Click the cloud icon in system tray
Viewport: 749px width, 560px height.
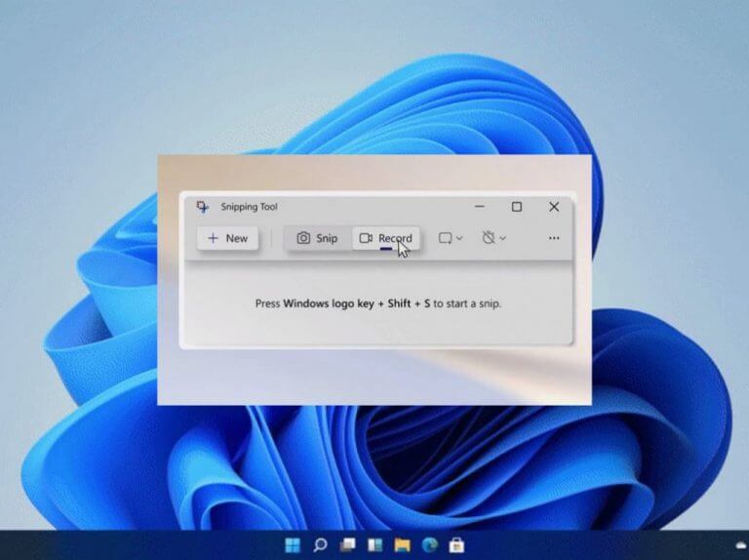[x=738, y=542]
